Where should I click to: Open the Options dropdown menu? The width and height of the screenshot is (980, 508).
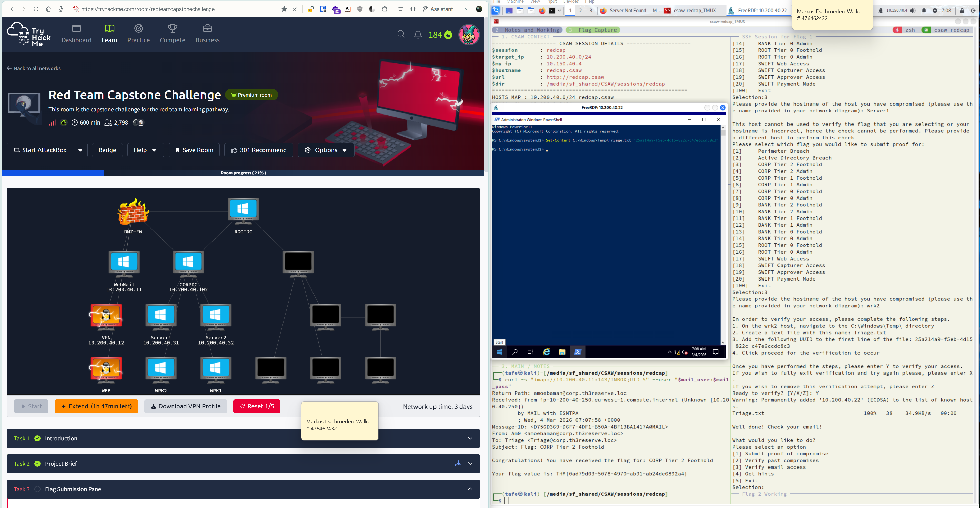click(x=326, y=150)
